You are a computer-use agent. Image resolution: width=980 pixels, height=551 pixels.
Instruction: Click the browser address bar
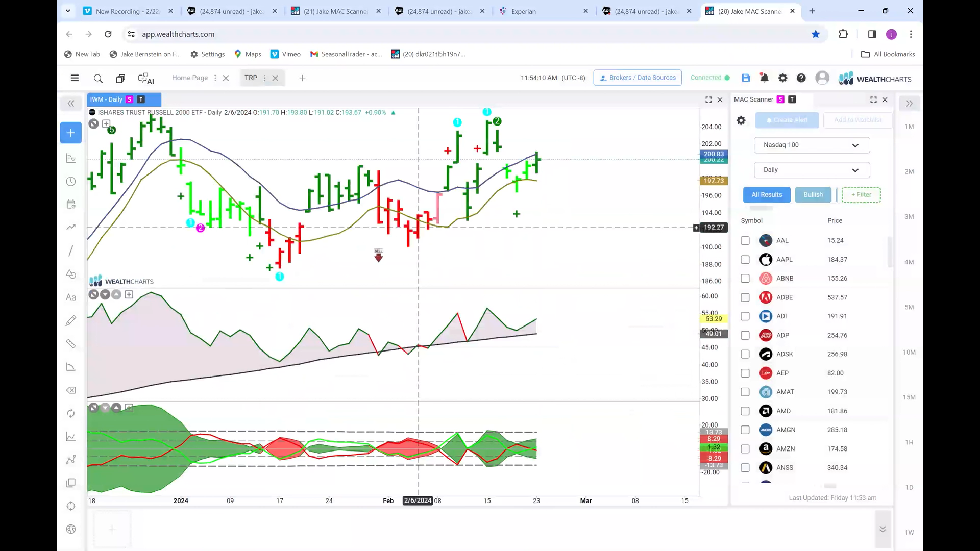(470, 34)
